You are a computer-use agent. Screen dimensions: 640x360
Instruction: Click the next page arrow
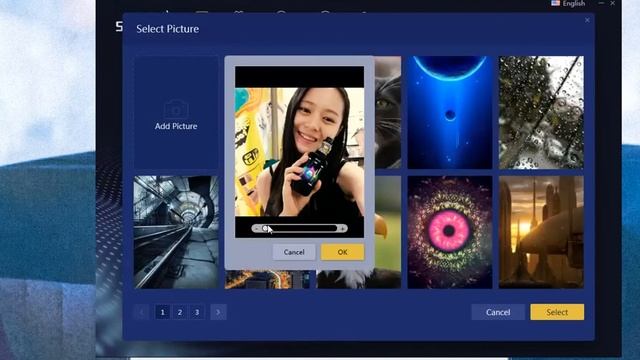[218, 312]
